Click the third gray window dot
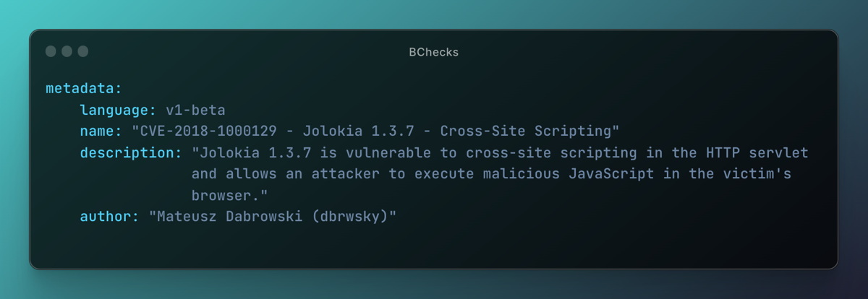 click(82, 51)
